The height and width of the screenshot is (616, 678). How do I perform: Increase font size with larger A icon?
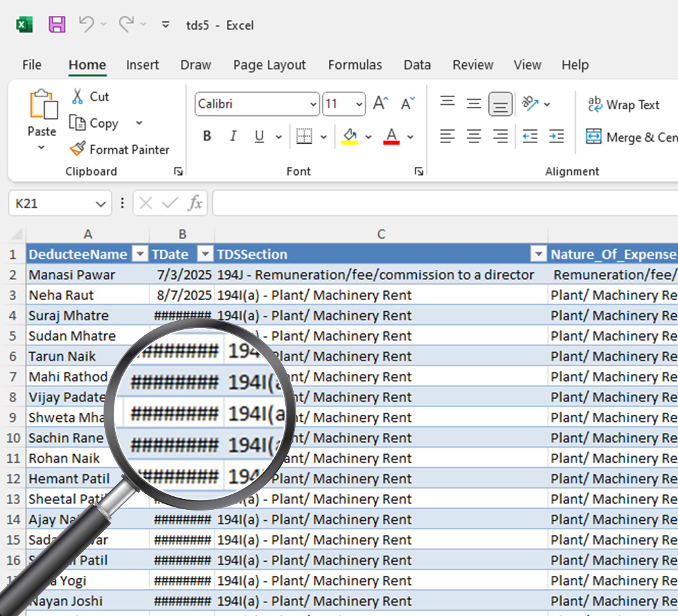[380, 104]
